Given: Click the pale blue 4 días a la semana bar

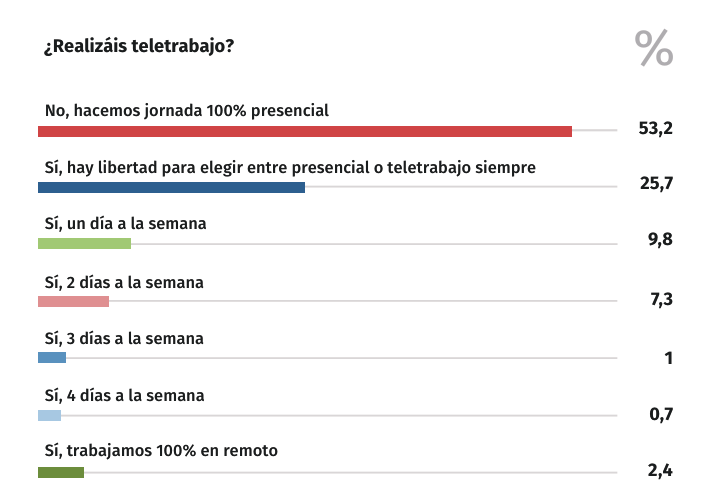Looking at the screenshot, I should pyautogui.click(x=49, y=415).
